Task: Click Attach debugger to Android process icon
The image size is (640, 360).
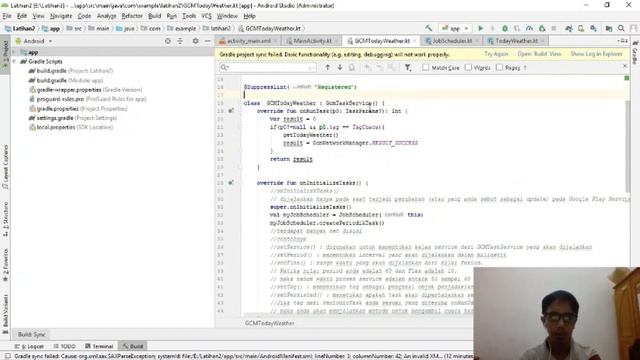Action: pos(542,28)
